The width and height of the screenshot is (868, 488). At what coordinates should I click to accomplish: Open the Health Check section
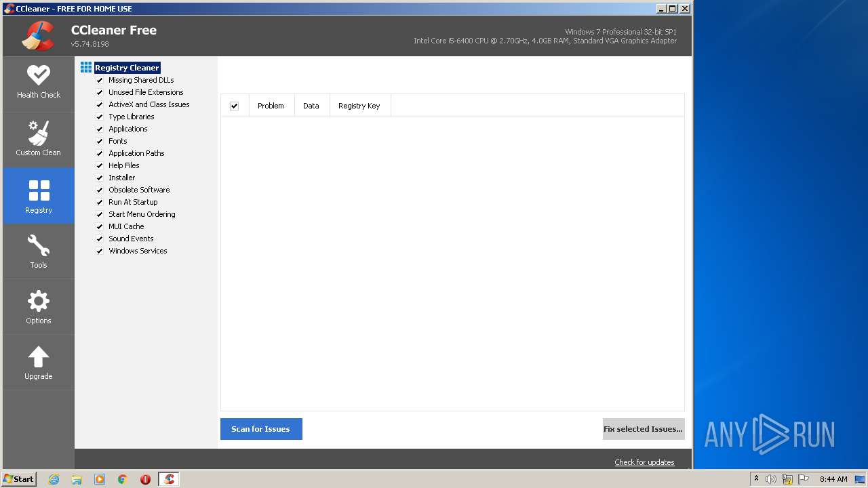39,83
